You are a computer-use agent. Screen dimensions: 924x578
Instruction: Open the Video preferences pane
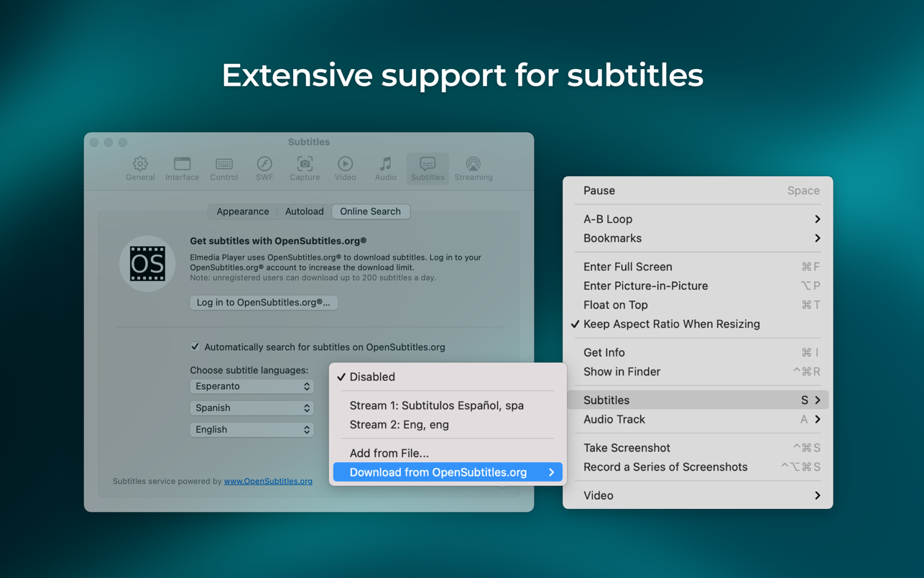[345, 168]
